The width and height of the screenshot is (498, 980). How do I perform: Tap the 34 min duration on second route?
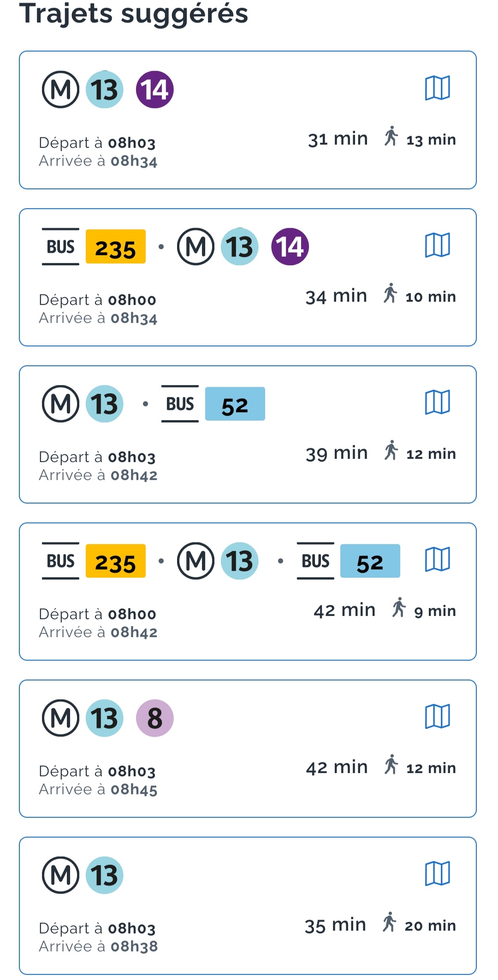336,296
